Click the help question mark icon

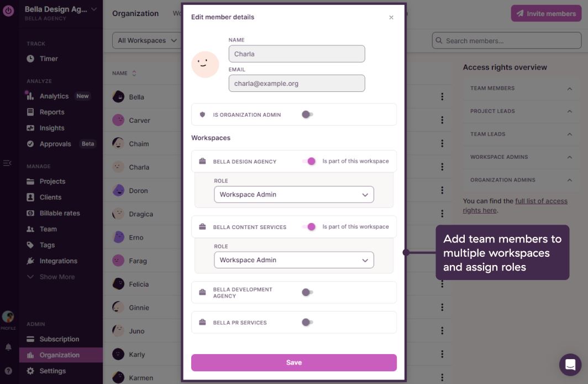[8, 371]
